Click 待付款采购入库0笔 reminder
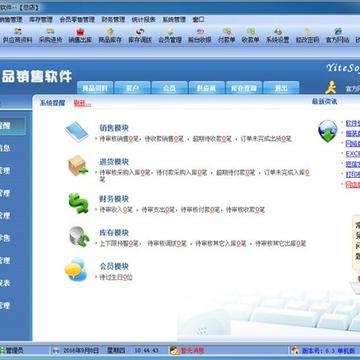Screen dimensions: 360x360 click(x=182, y=173)
